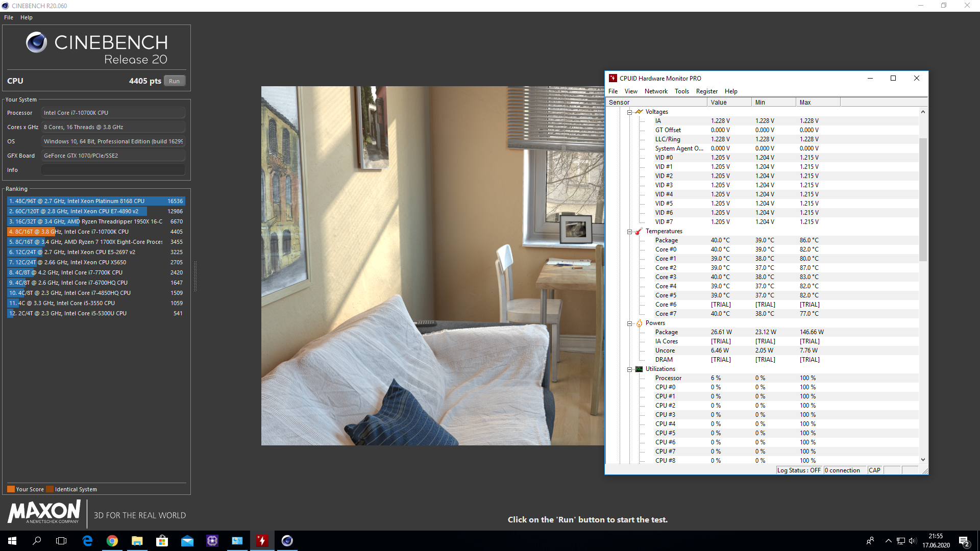Click the Voltages category icon
980x551 pixels.
(639, 112)
